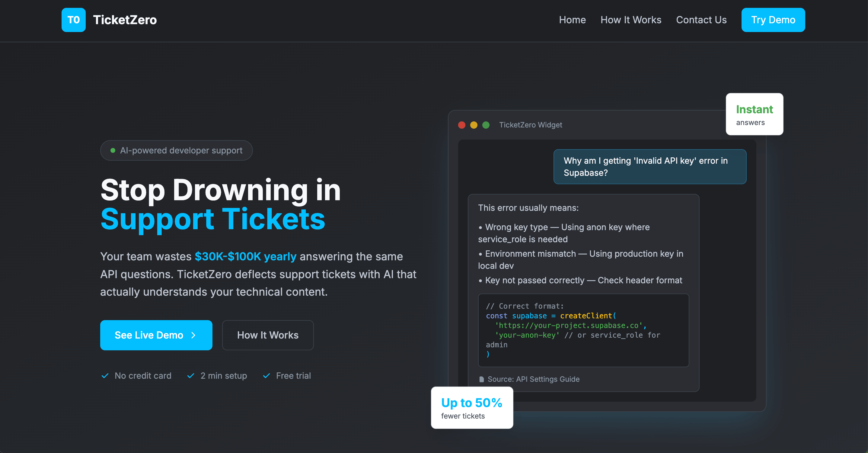The width and height of the screenshot is (868, 453).
Task: Open the Home nav link
Action: point(572,20)
